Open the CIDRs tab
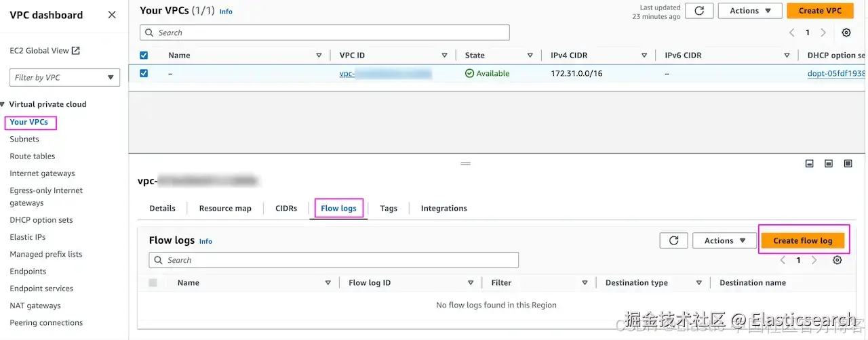 286,209
